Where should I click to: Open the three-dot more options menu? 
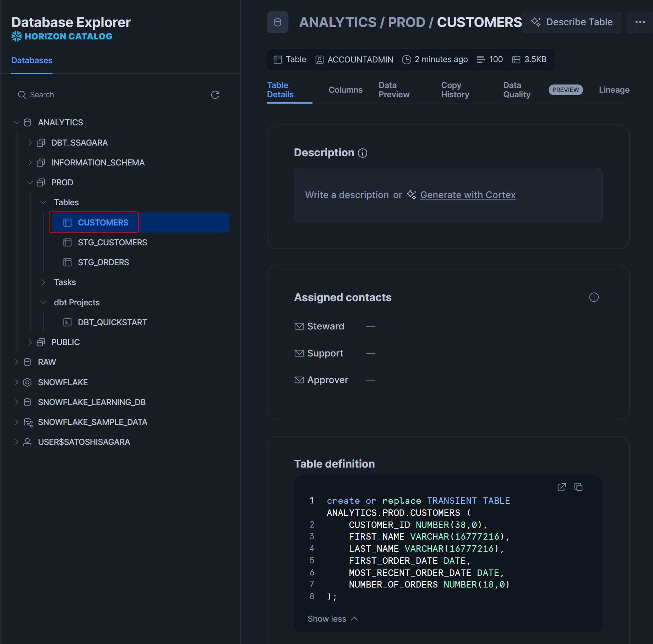click(640, 22)
